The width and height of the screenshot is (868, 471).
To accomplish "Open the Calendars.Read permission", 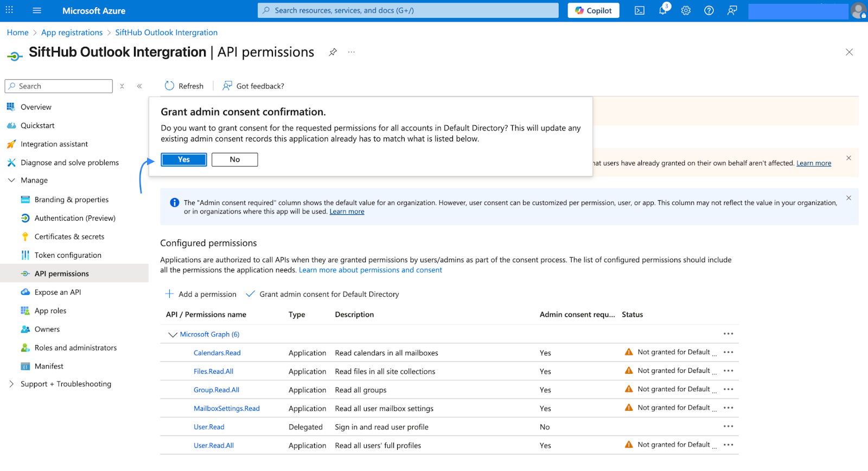I will (x=217, y=353).
